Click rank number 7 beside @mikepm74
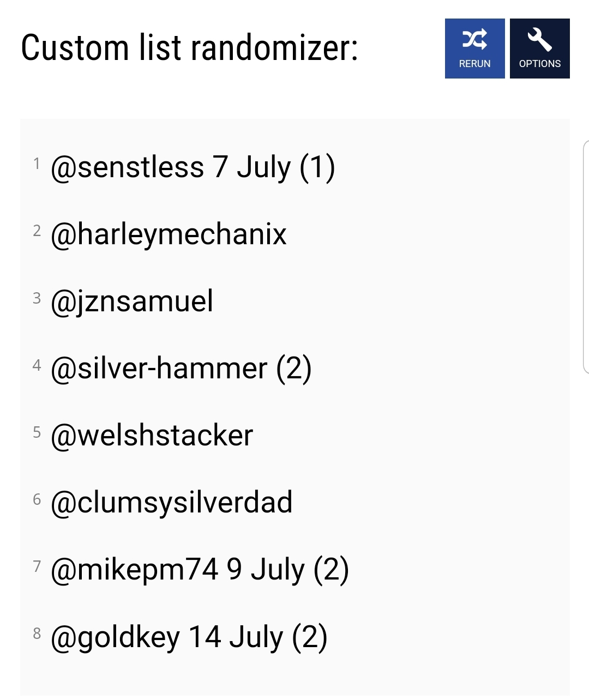 pos(37,566)
